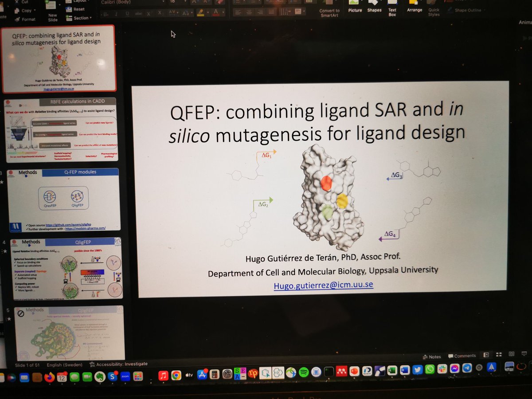Open Telegram from the Dock
Viewport: 532px width, 399px height.
[x=467, y=368]
